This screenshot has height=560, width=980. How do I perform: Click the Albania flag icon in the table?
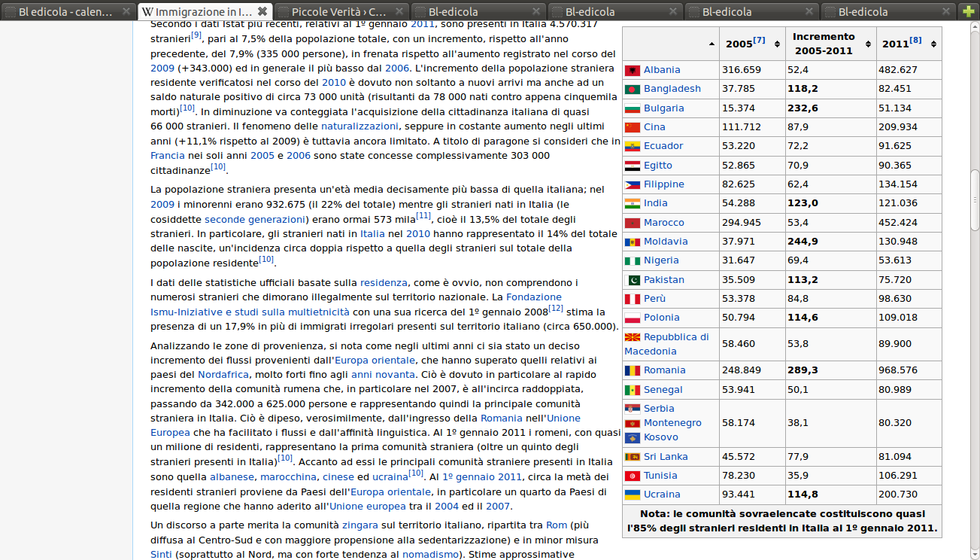click(x=632, y=70)
